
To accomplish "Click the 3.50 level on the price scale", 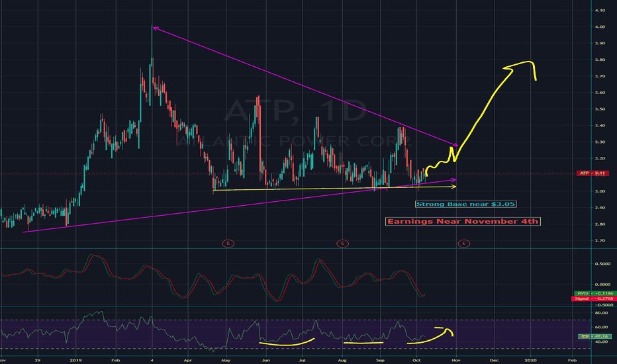I will point(600,109).
